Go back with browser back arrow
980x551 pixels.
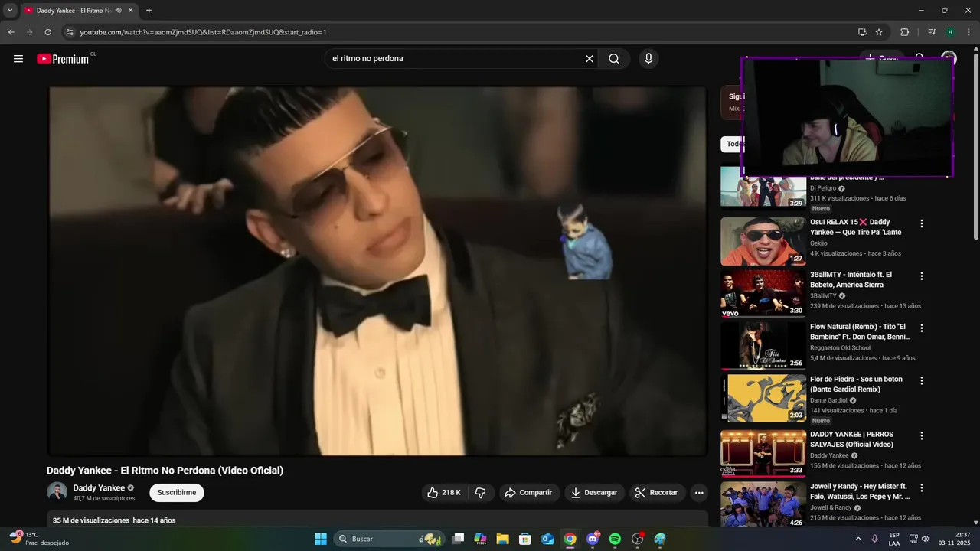(11, 32)
